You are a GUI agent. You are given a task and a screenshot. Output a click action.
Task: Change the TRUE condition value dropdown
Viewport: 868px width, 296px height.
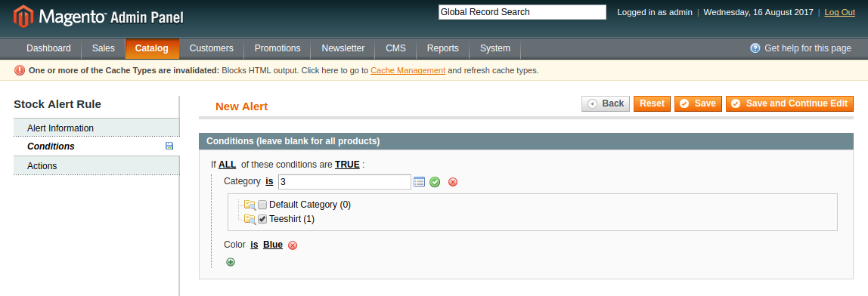(347, 165)
